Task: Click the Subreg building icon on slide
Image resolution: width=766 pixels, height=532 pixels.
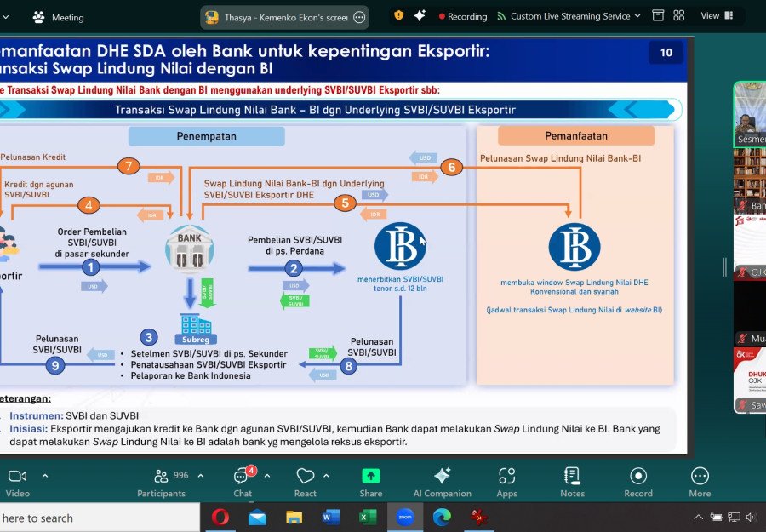Action: [x=196, y=329]
